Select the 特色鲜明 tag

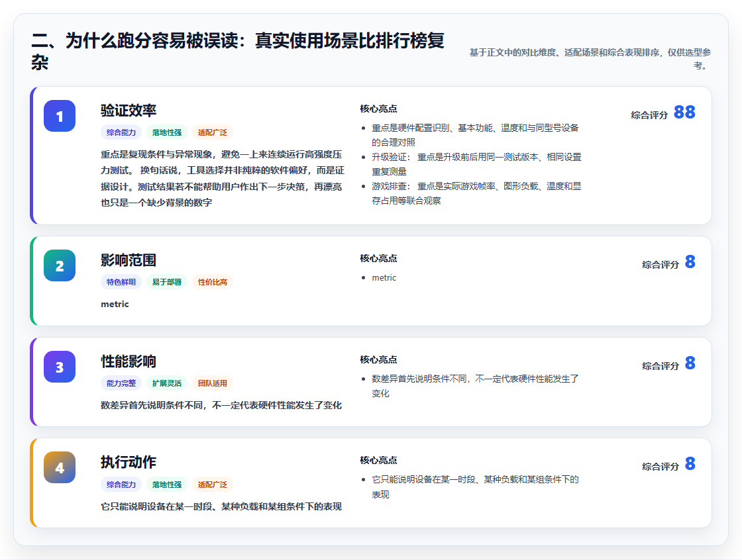(x=121, y=282)
